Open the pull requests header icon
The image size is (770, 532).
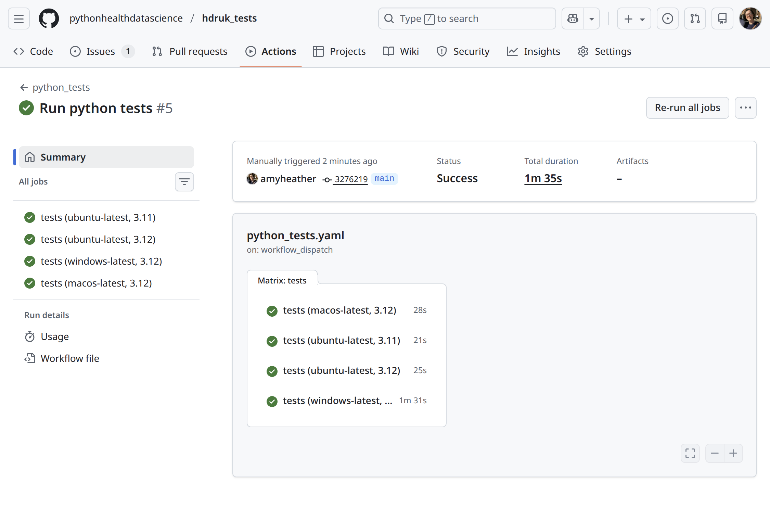(x=695, y=18)
